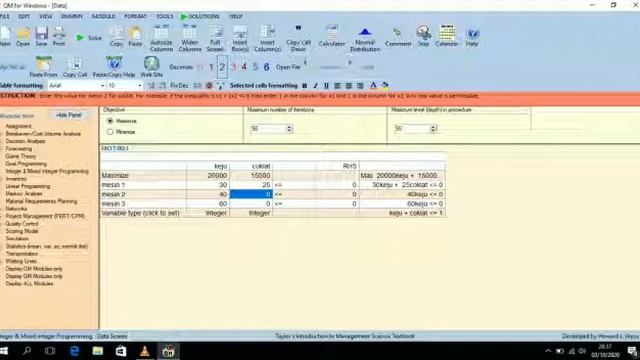Select the Maximize objective radio button

coord(110,121)
